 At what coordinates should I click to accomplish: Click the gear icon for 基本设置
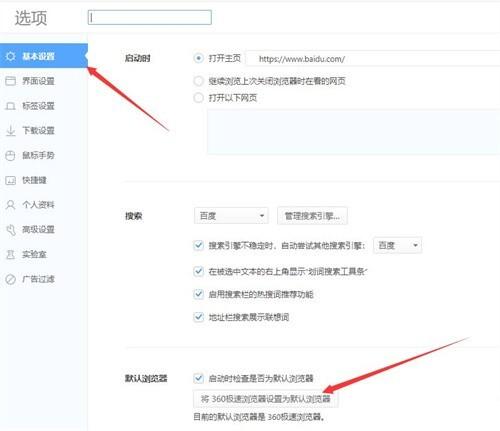pos(10,56)
